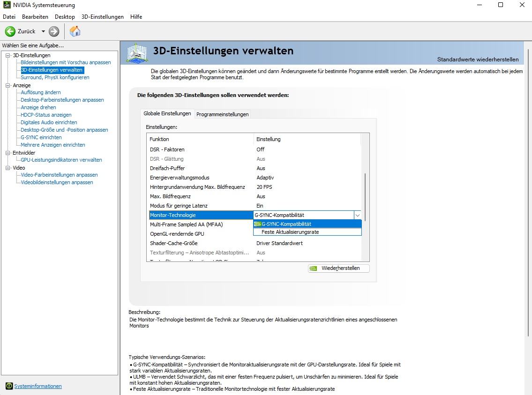Click the Adaptiv value for Energieverwaltungsmodus
Screen dimensions: 532x395
(265, 178)
